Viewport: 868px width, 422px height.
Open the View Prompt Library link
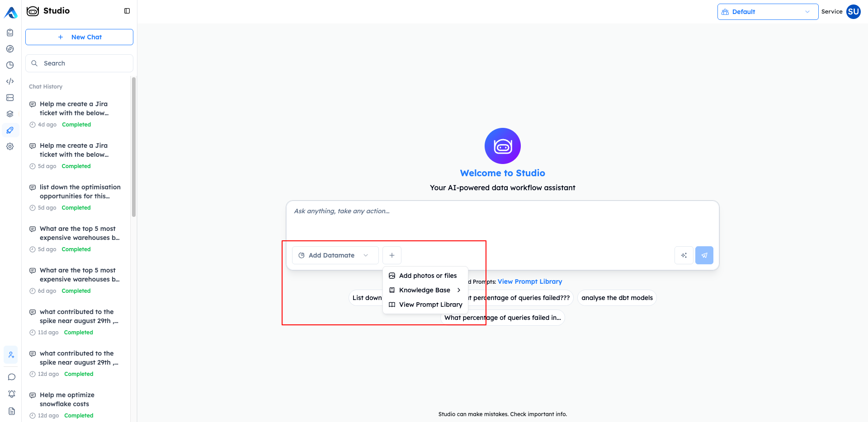point(529,281)
